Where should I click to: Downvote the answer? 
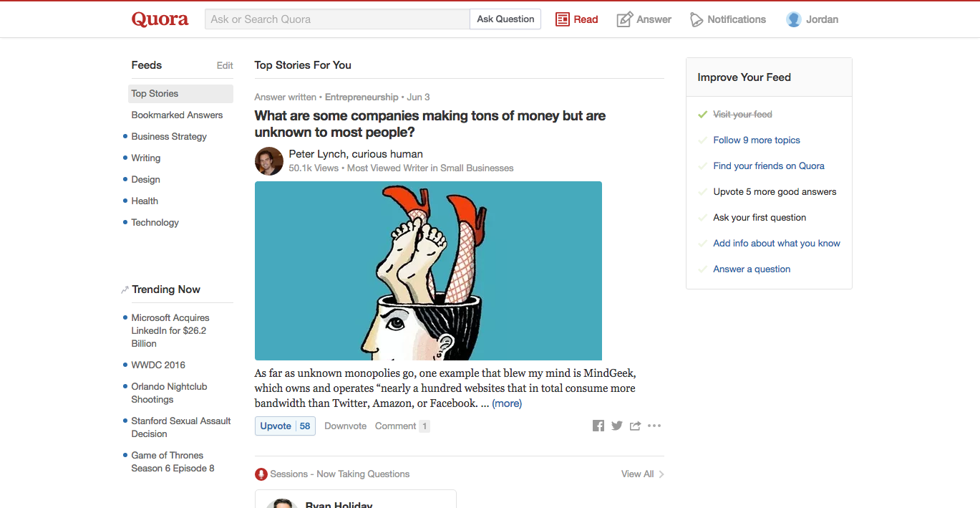(x=345, y=426)
